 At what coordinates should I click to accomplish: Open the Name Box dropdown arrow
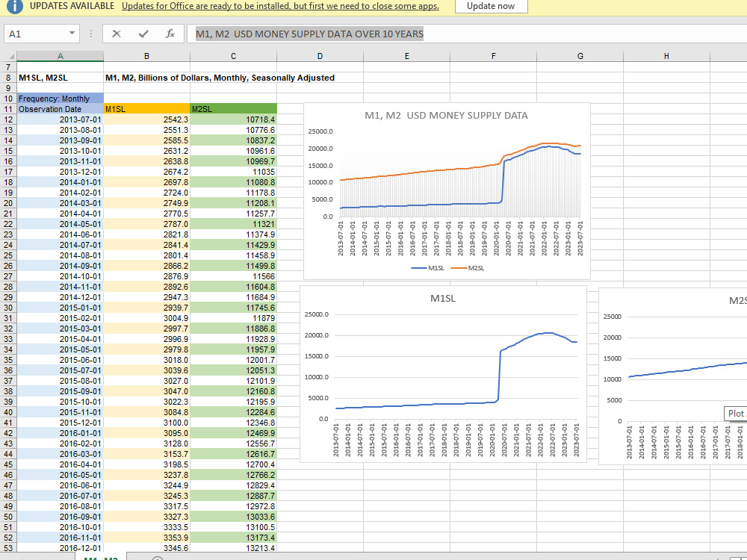pyautogui.click(x=72, y=34)
